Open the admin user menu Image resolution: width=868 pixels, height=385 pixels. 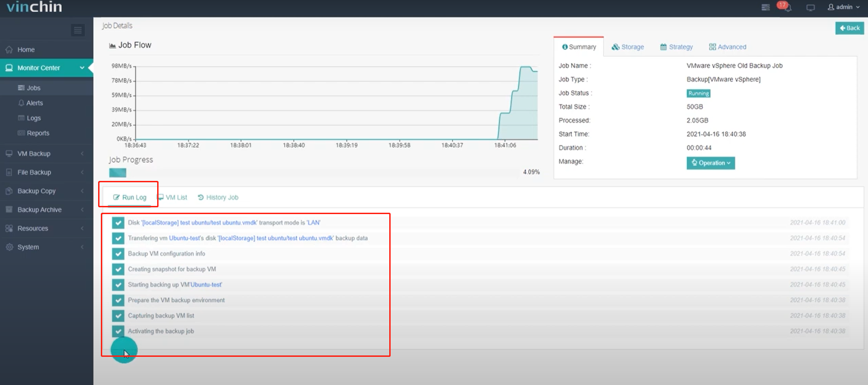tap(843, 7)
